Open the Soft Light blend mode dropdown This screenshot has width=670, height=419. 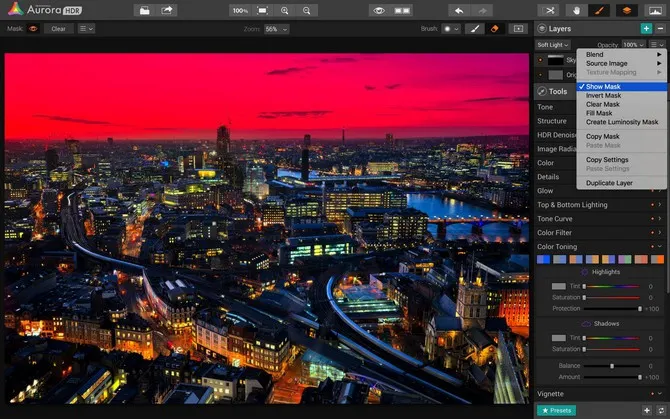click(552, 45)
